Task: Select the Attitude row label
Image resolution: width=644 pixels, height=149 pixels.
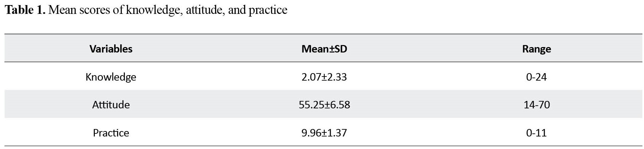Action: tap(111, 105)
